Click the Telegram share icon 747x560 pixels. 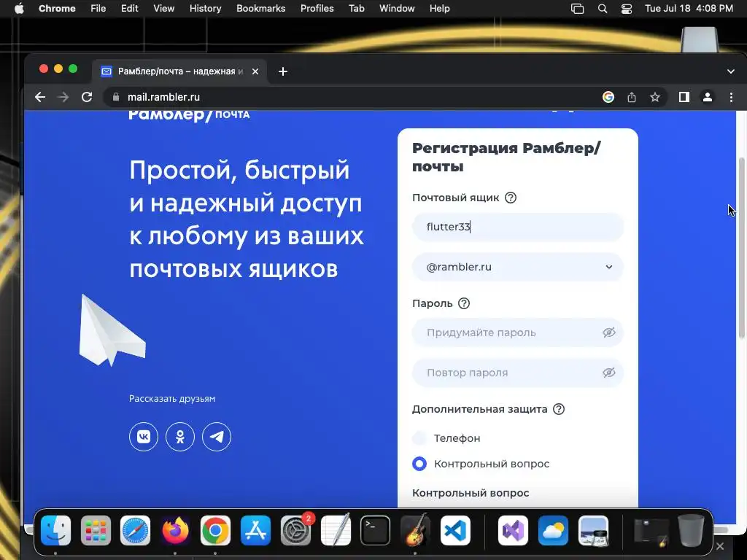pyautogui.click(x=217, y=436)
